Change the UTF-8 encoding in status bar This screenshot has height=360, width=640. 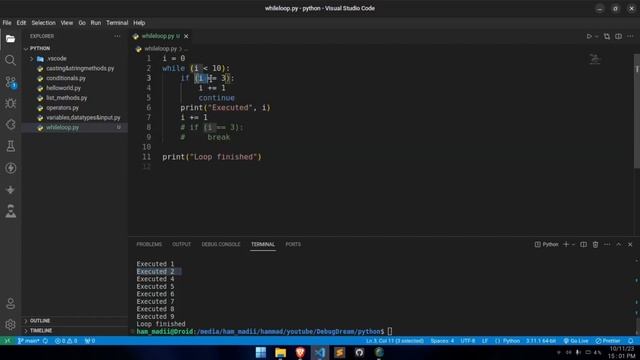[468, 341]
